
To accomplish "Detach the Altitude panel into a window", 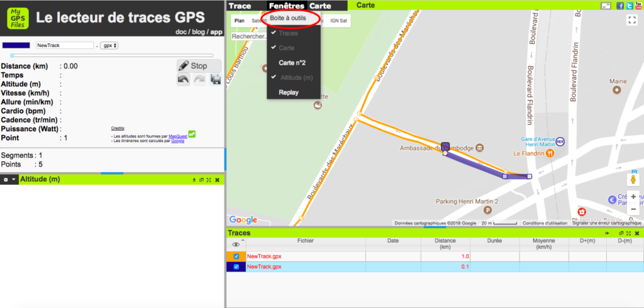I will pyautogui.click(x=201, y=180).
